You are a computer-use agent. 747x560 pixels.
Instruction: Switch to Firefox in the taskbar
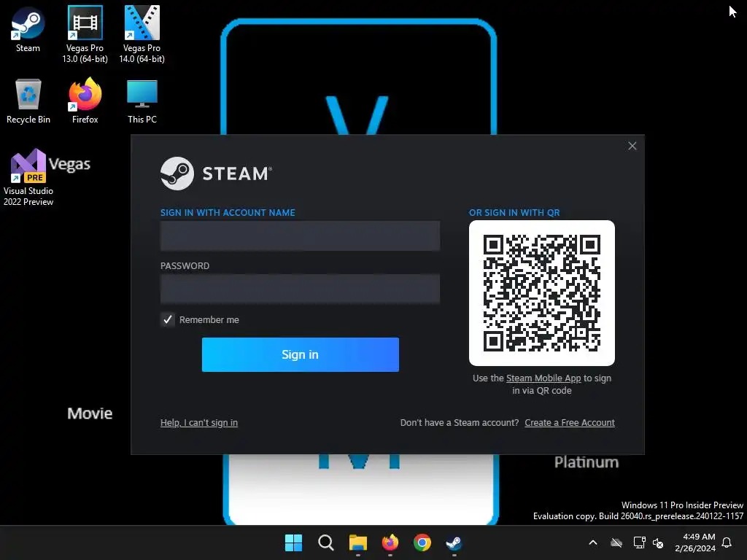coord(390,542)
